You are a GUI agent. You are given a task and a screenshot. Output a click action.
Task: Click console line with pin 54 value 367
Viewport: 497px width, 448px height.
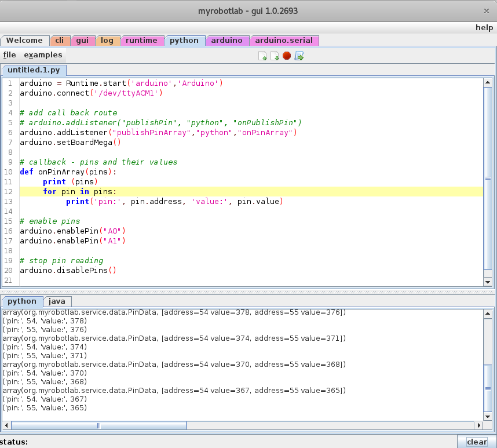[45, 399]
